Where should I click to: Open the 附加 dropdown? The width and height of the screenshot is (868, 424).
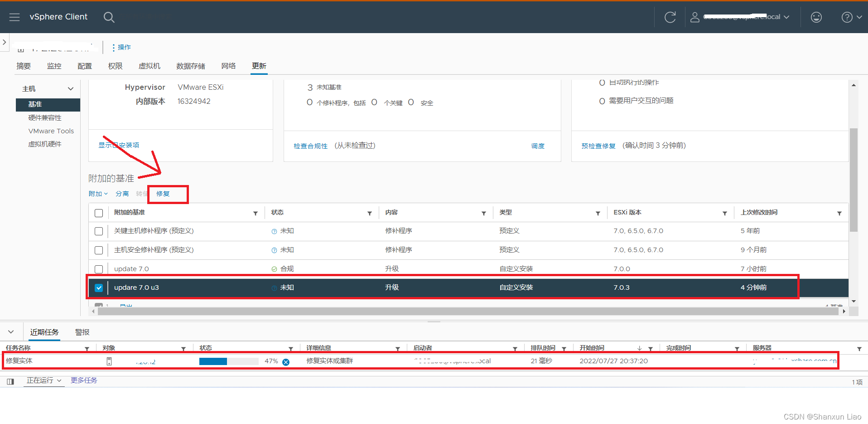point(98,194)
